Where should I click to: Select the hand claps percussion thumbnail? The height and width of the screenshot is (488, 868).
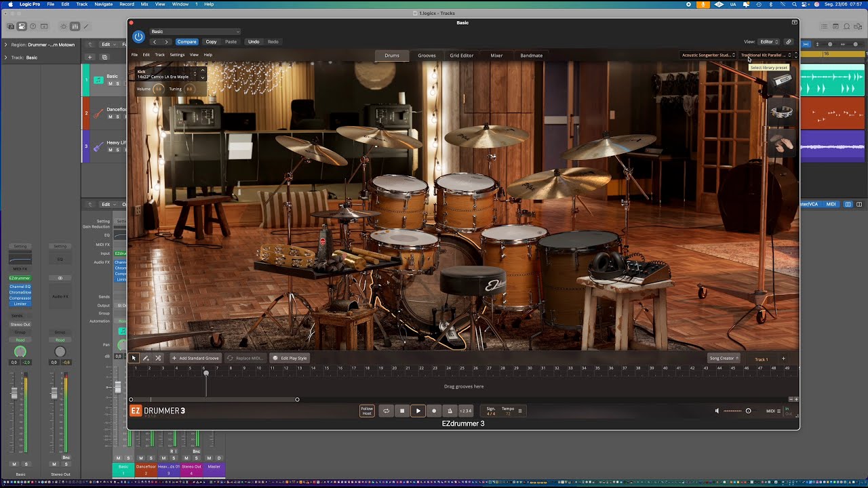782,142
